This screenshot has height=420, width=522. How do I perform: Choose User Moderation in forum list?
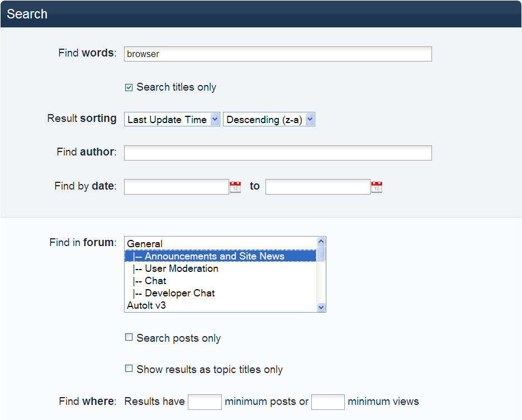[x=181, y=268]
